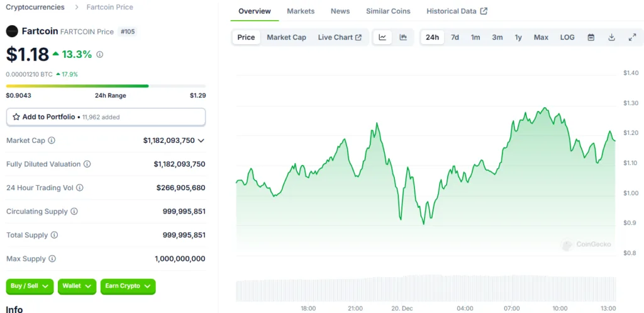Expand Market Cap value chevron
The height and width of the screenshot is (313, 644).
pyautogui.click(x=201, y=140)
